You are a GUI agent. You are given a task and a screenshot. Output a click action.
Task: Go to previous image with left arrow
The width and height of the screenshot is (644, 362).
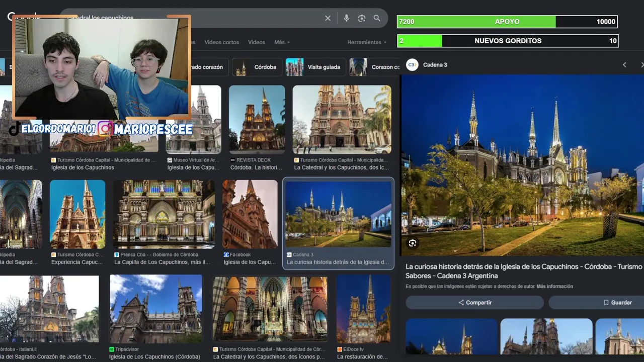coord(624,65)
